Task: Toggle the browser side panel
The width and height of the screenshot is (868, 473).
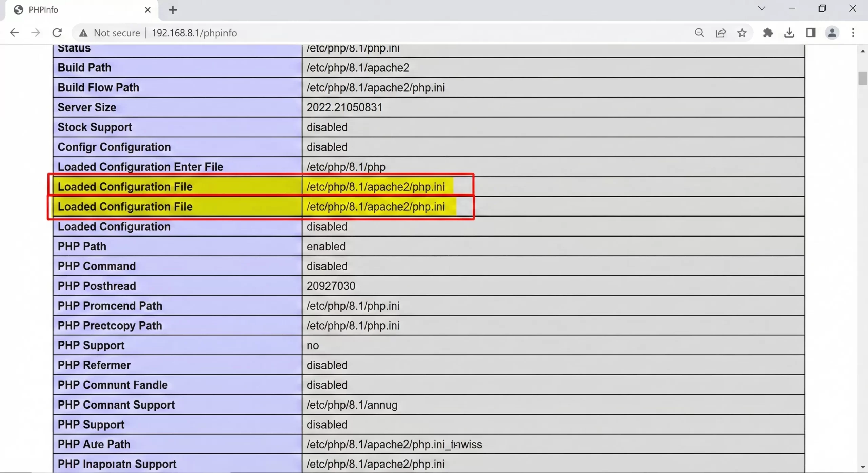Action: 811,33
